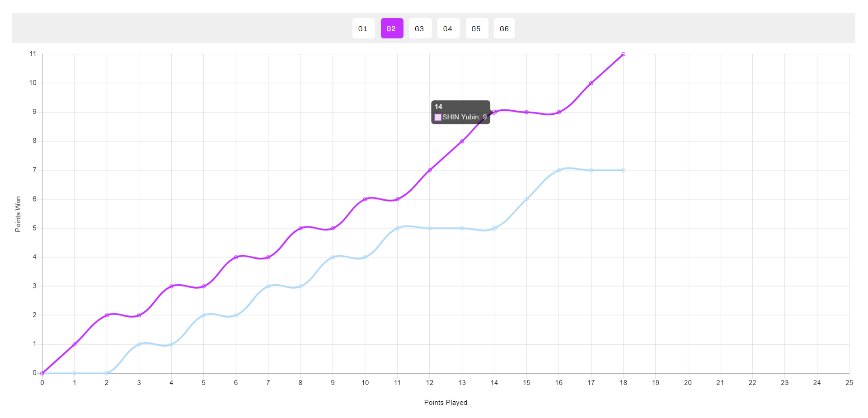
Task: View the G6 game tab
Action: 504,28
